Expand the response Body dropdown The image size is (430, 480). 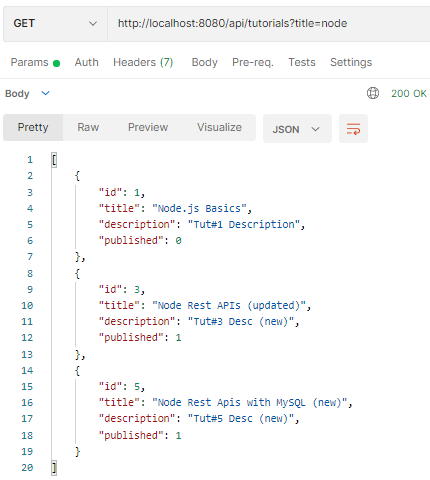(27, 94)
